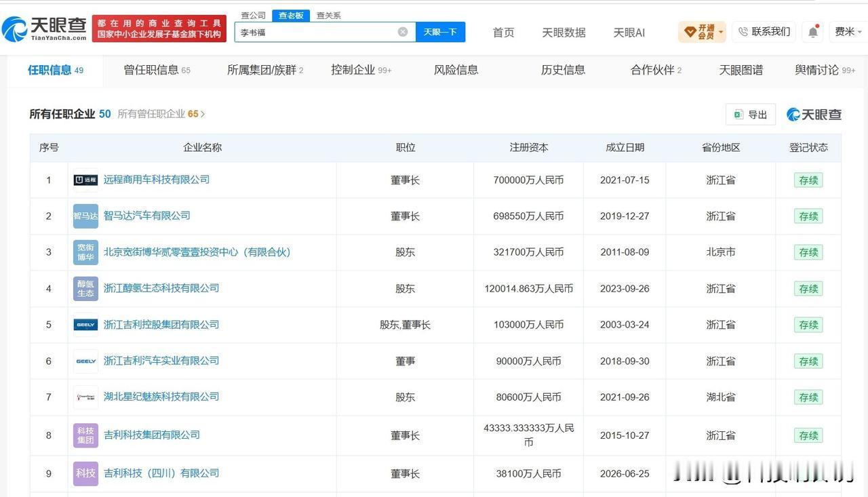Click the 登记状态 column header
868x497 pixels.
(x=808, y=147)
